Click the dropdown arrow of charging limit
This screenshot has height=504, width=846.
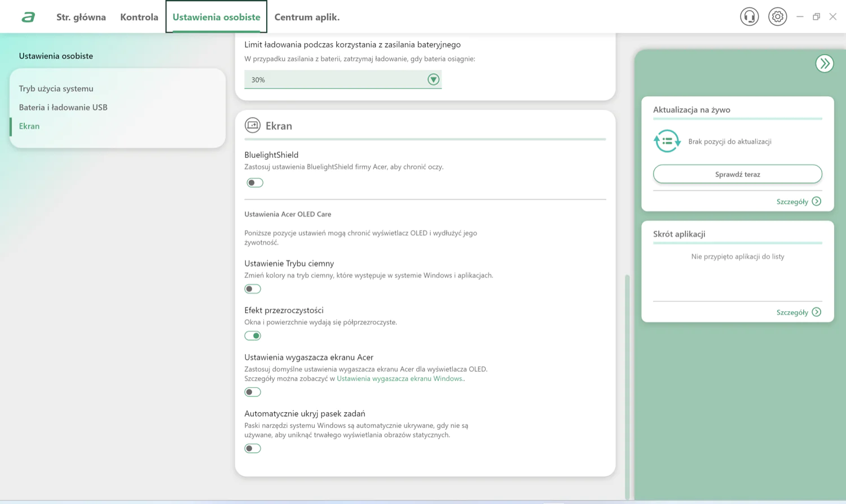point(433,79)
